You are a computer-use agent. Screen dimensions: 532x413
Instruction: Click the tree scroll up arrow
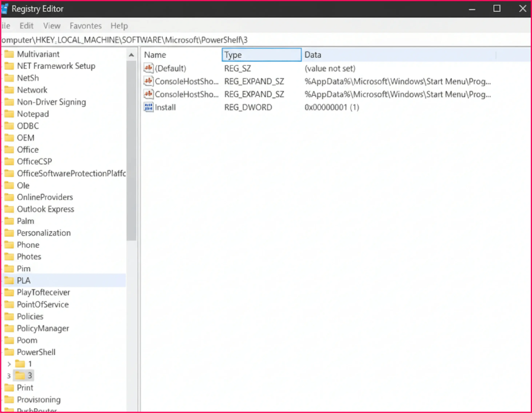coord(131,55)
